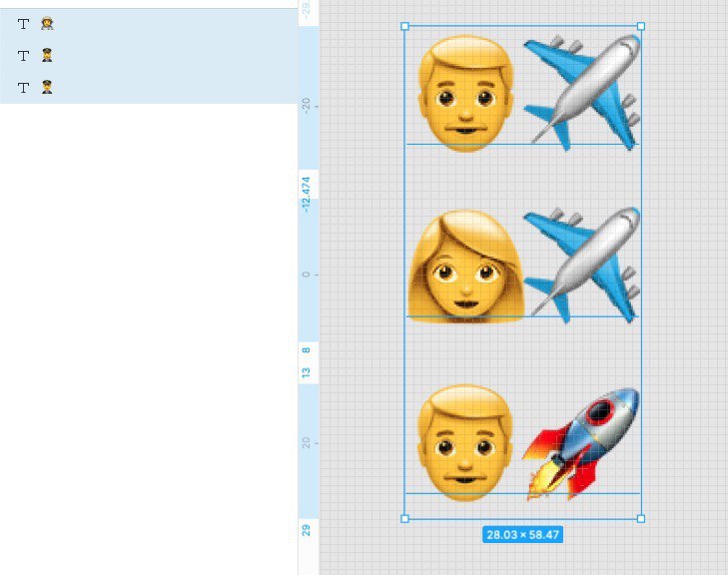Screen dimensions: 728x575
Task: Select the middle pilot emoji layer thumbnail
Action: [x=47, y=55]
